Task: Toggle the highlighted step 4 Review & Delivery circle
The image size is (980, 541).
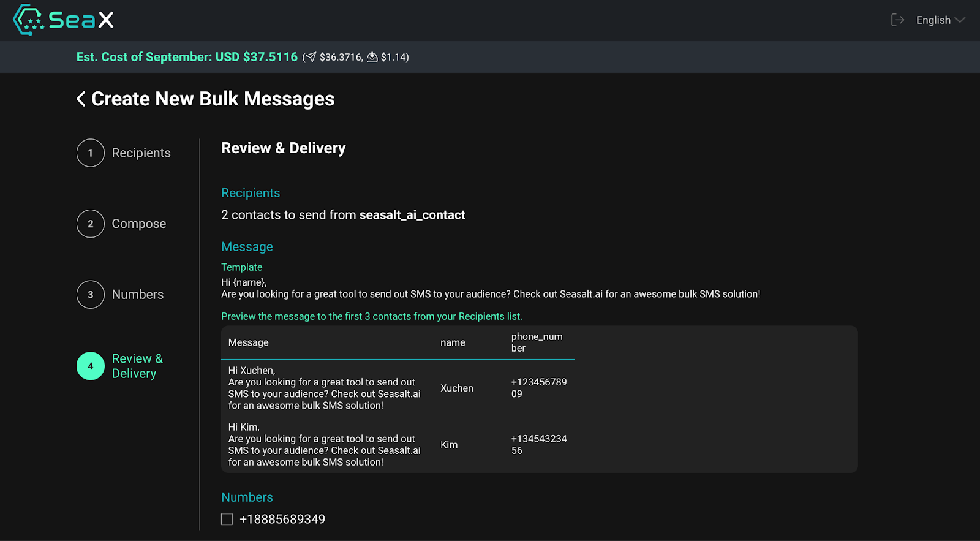Action: pos(90,366)
